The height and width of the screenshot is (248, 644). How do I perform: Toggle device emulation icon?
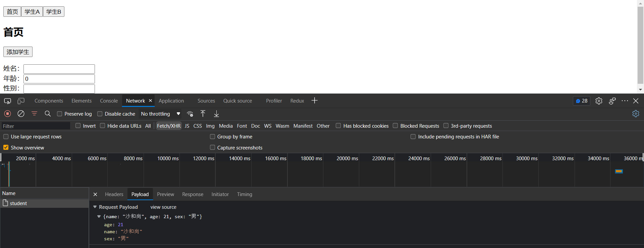click(21, 101)
